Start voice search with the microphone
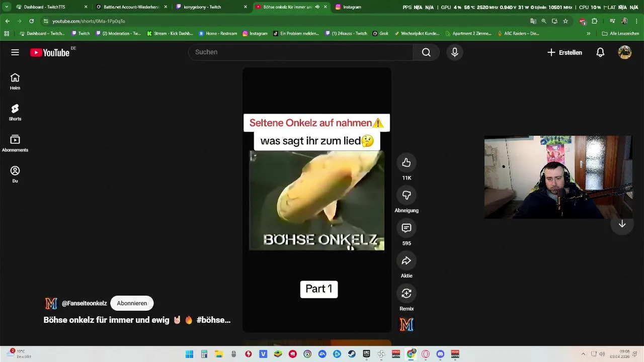Viewport: 644px width, 362px height. [x=455, y=52]
